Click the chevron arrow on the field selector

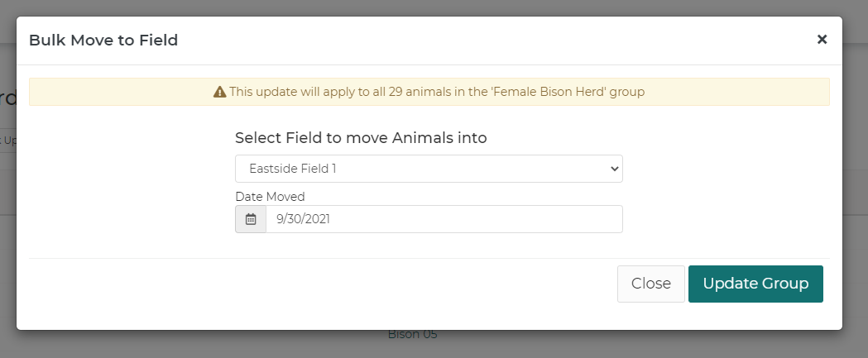[614, 169]
